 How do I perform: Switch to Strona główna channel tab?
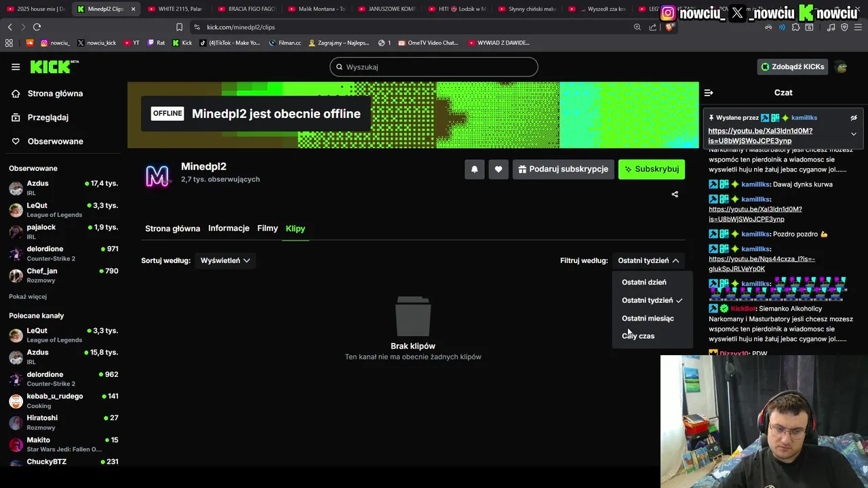coord(172,228)
